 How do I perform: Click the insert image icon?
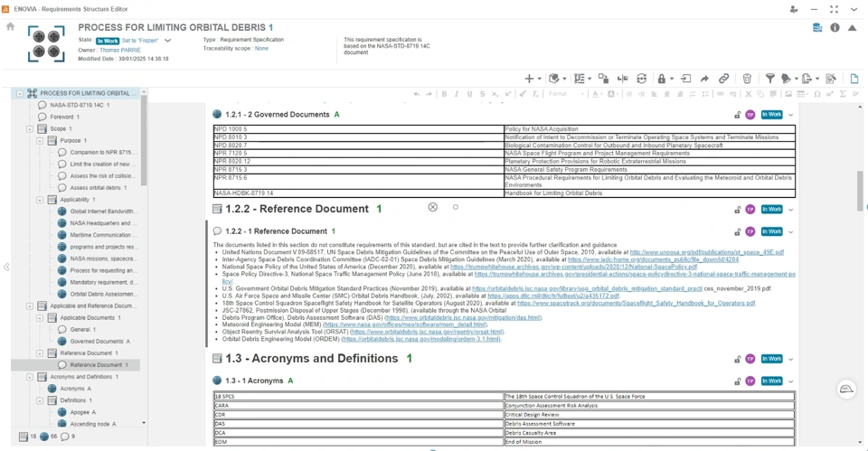[x=788, y=94]
